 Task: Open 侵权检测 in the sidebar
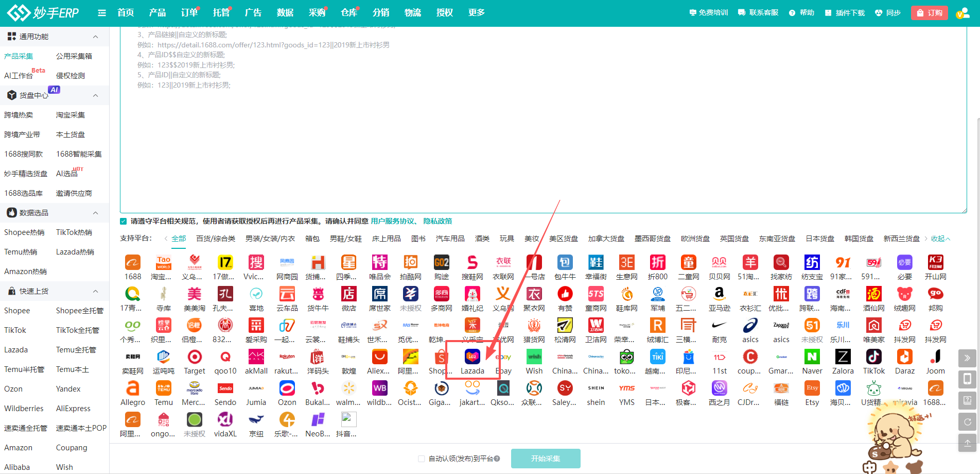tap(71, 76)
